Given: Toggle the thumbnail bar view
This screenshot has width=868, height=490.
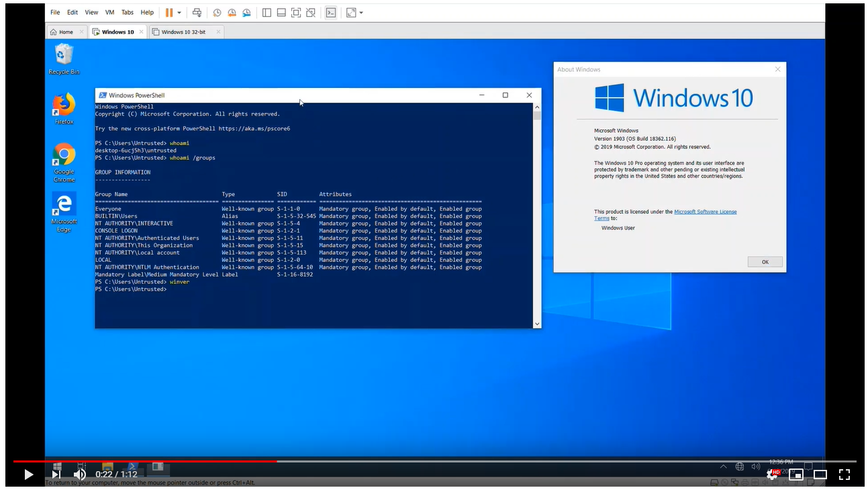Looking at the screenshot, I should pos(280,12).
